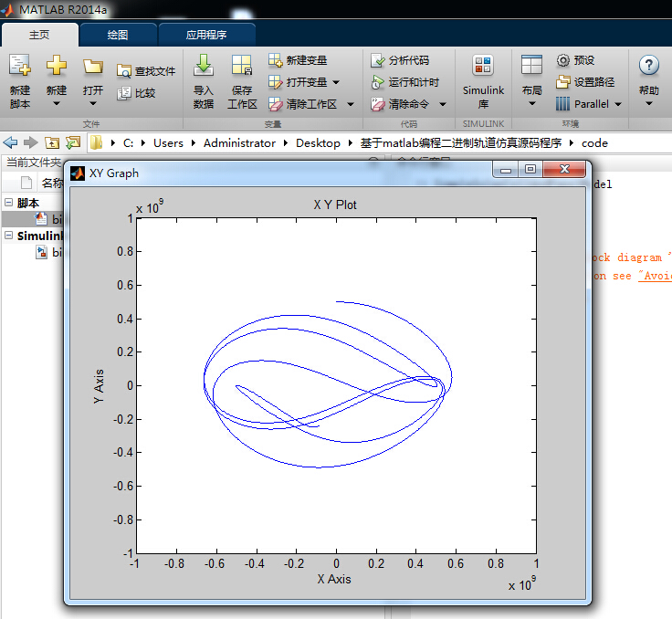Click 基于matlab编程二进制轨道仿真源码程序 path segment

[x=461, y=142]
